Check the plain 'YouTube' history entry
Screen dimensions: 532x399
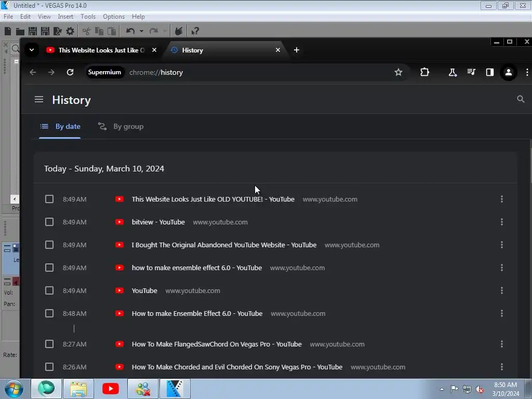point(49,291)
